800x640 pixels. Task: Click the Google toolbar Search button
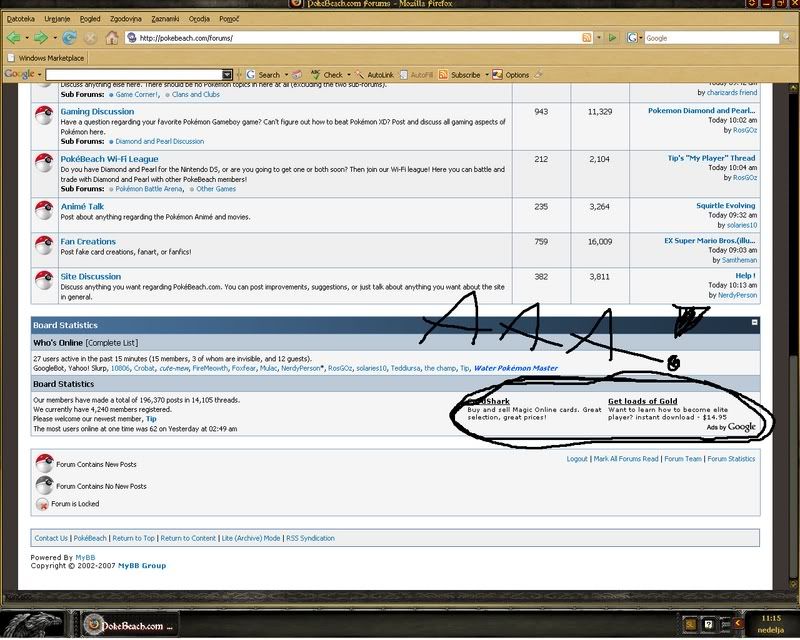click(263, 75)
